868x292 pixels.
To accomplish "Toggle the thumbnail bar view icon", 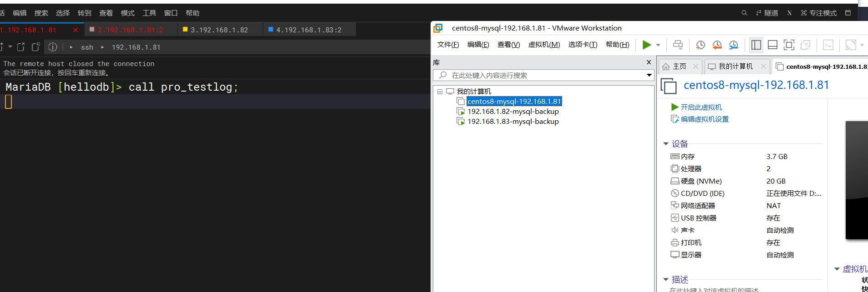I will click(x=772, y=45).
